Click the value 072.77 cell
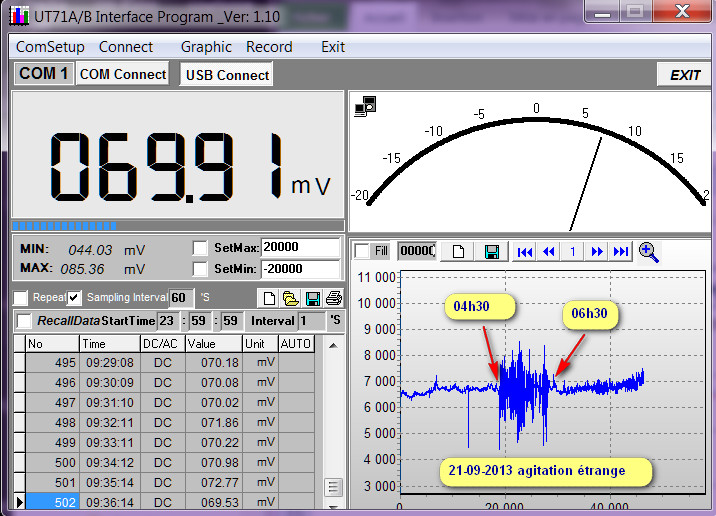 pos(214,483)
